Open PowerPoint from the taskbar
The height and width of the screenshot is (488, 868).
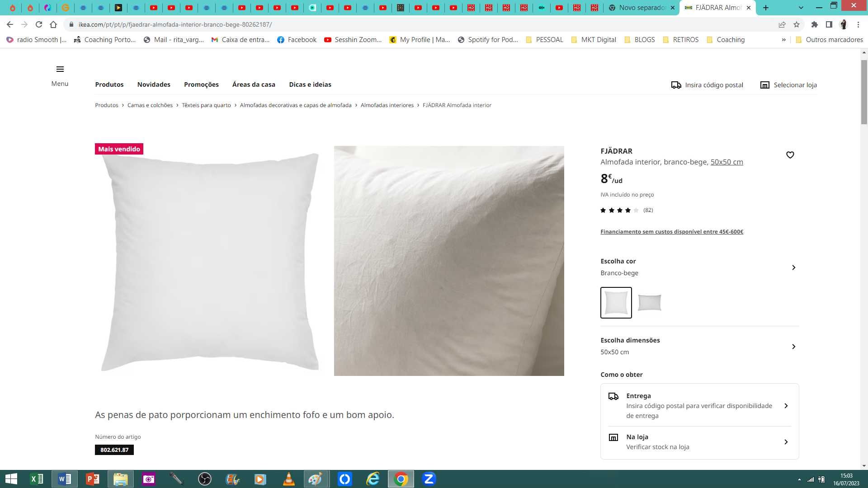point(92,479)
